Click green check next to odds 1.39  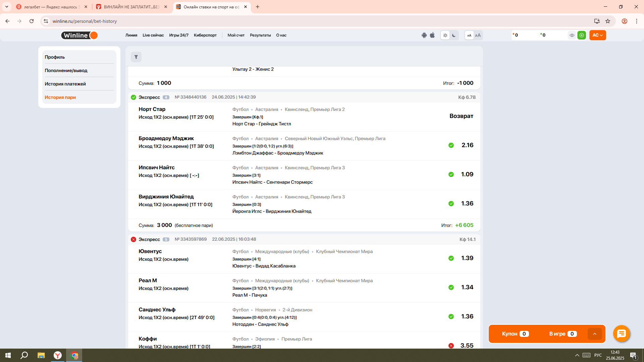(451, 258)
